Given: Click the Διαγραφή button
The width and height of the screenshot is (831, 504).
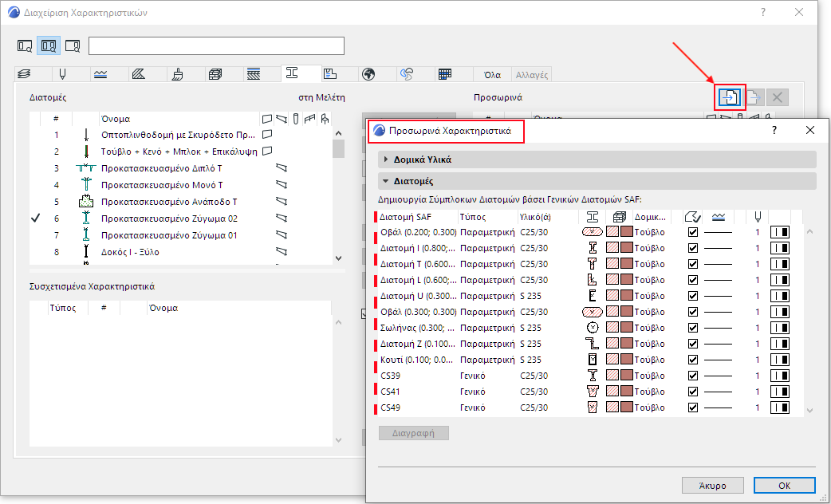Looking at the screenshot, I should pyautogui.click(x=413, y=433).
